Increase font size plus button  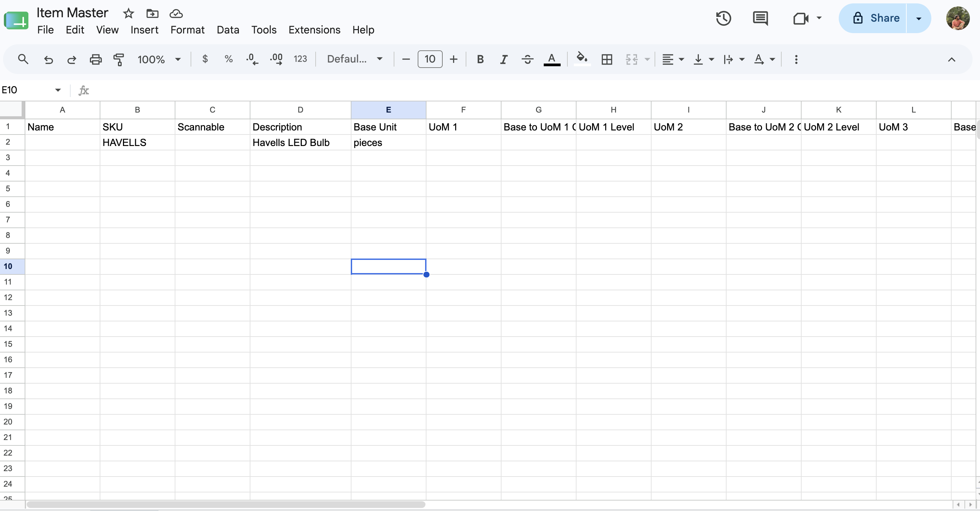[x=454, y=59]
